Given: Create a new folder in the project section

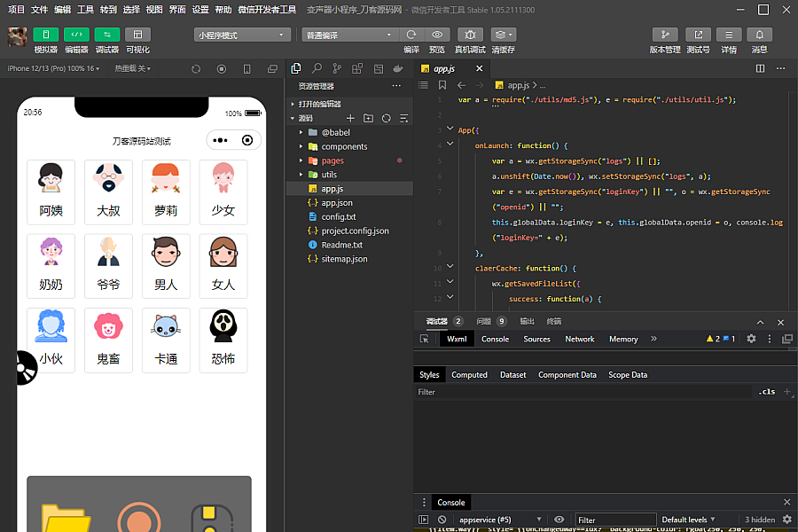Looking at the screenshot, I should coord(369,118).
